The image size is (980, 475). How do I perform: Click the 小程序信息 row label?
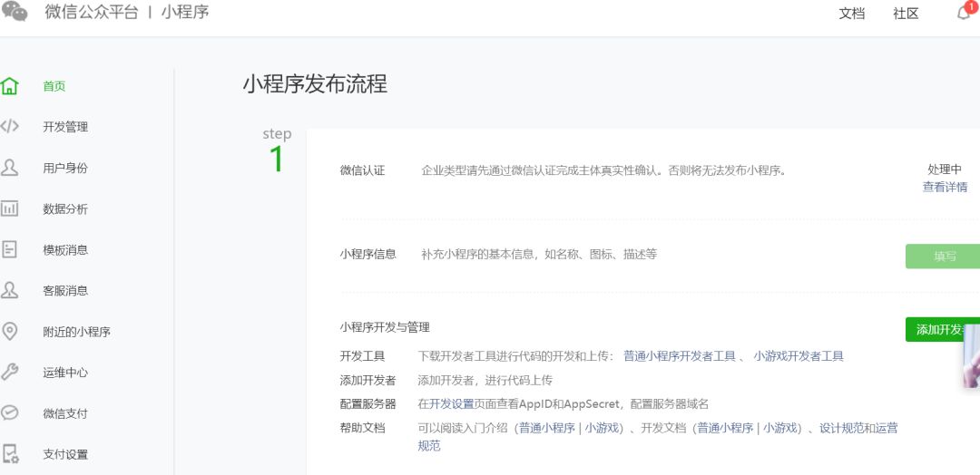point(368,254)
